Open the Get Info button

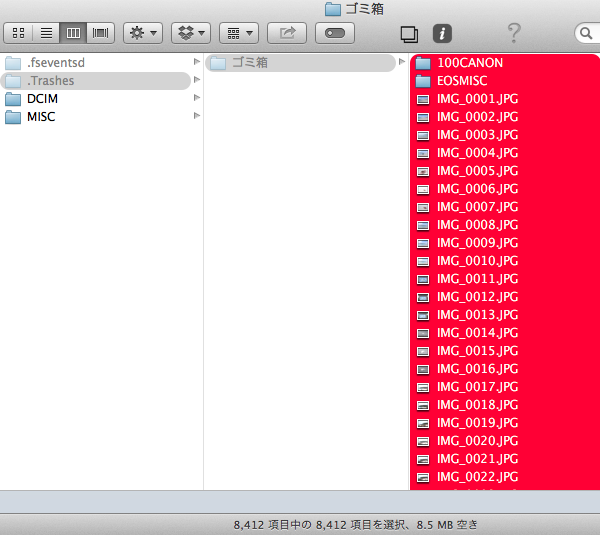442,33
